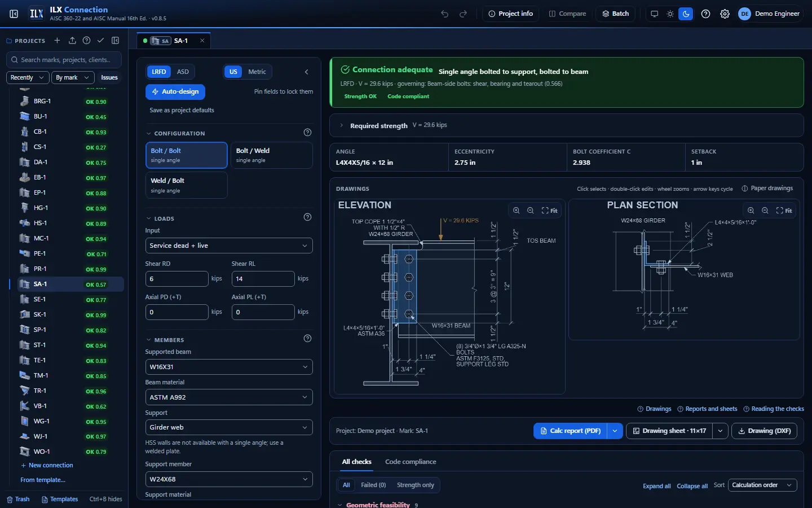Collapse the sidebar using the header panel icon
Image resolution: width=812 pixels, height=508 pixels.
pos(14,14)
